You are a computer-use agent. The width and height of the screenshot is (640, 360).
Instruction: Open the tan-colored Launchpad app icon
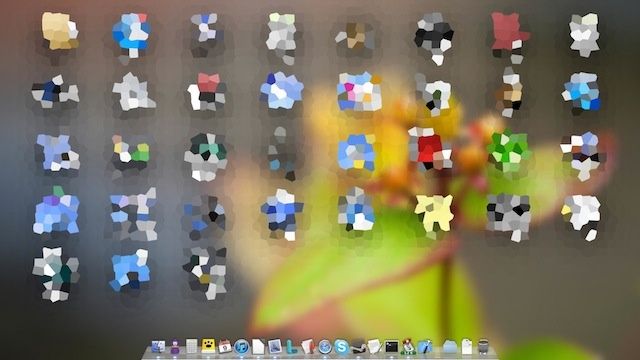(x=60, y=31)
